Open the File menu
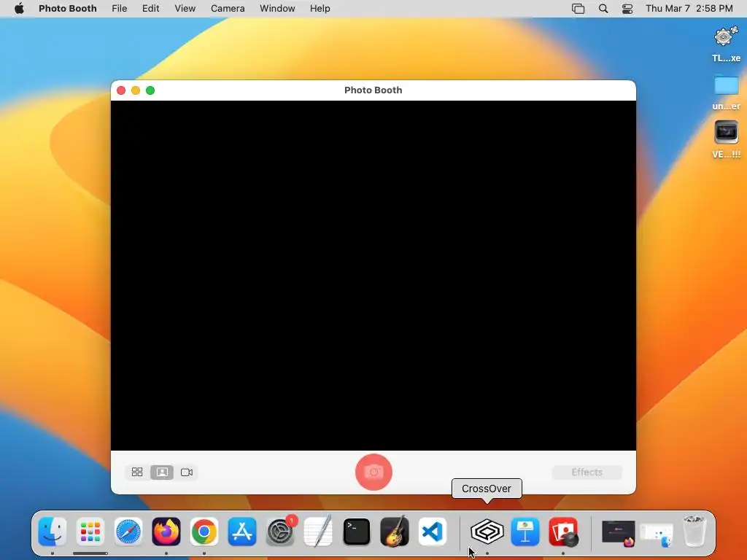The image size is (747, 560). (119, 9)
